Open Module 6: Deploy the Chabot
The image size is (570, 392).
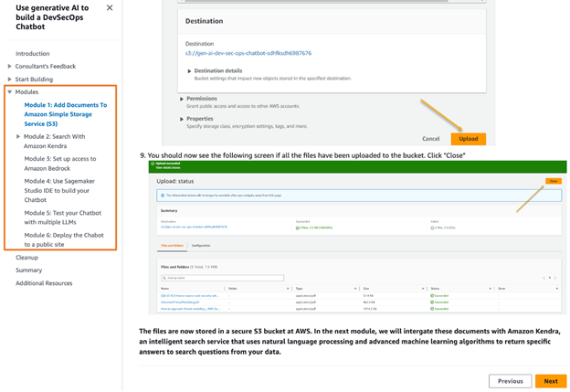pyautogui.click(x=64, y=239)
